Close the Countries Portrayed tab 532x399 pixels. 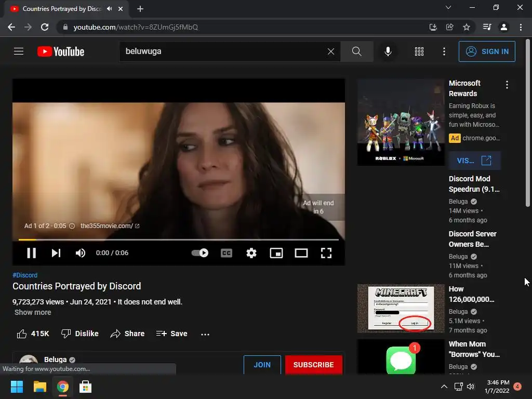[x=121, y=9]
